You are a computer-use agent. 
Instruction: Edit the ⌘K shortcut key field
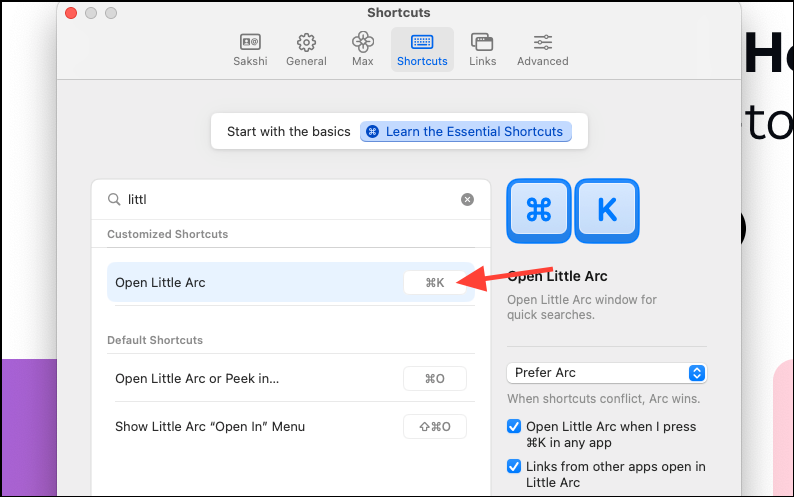point(434,282)
